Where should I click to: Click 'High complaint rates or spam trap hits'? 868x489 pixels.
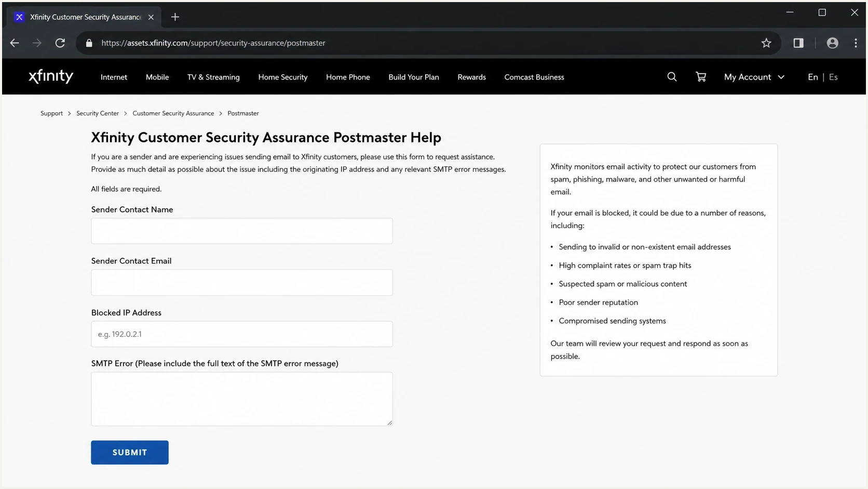point(625,266)
